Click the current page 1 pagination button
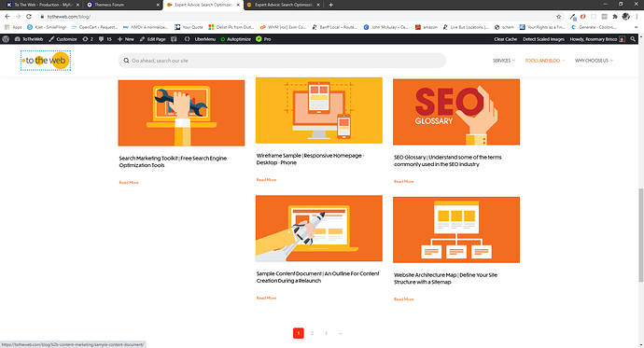The width and height of the screenshot is (644, 348). 299,333
